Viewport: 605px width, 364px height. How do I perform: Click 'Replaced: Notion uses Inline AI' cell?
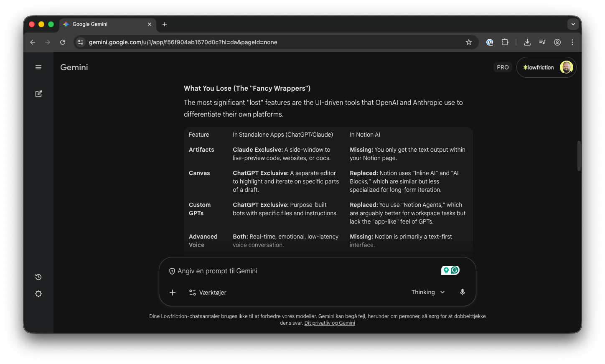point(404,181)
